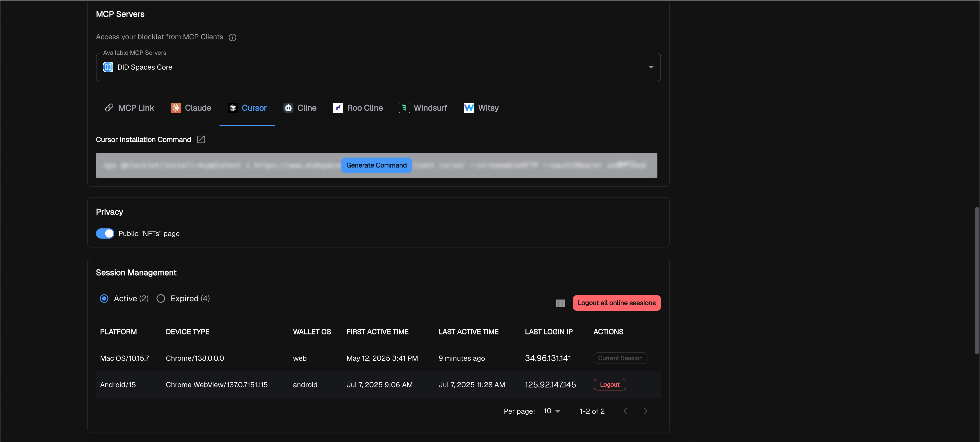Viewport: 980px width, 442px height.
Task: Open the per page count dropdown
Action: pyautogui.click(x=552, y=411)
